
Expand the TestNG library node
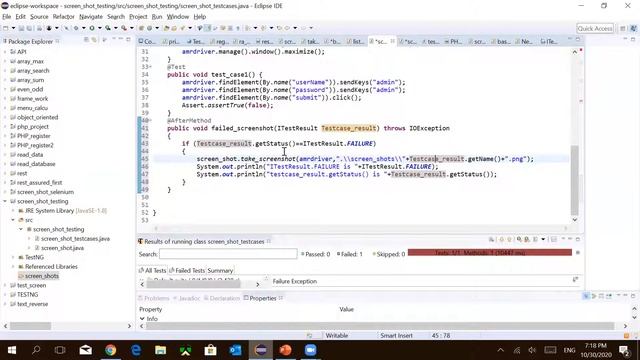click(x=13, y=257)
